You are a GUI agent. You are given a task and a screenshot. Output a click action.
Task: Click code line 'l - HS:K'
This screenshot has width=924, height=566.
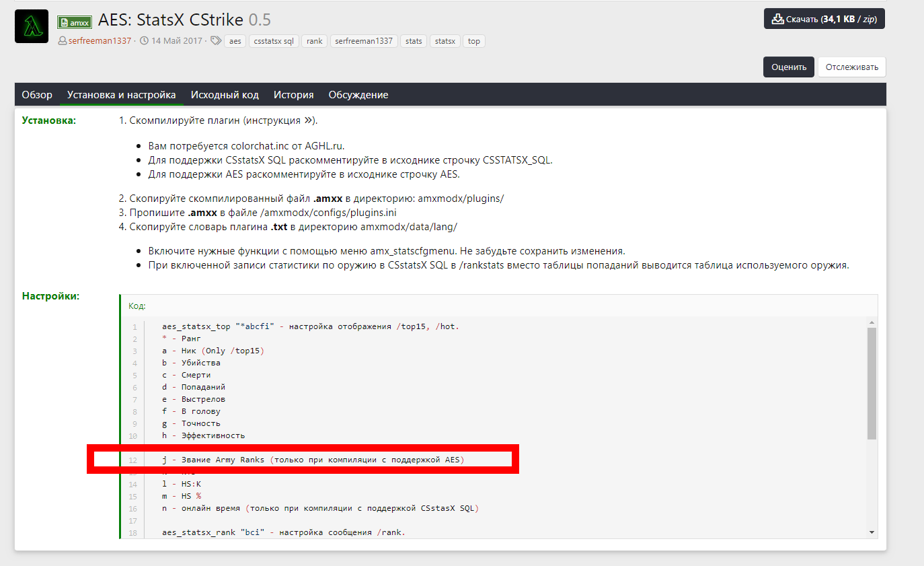(182, 484)
